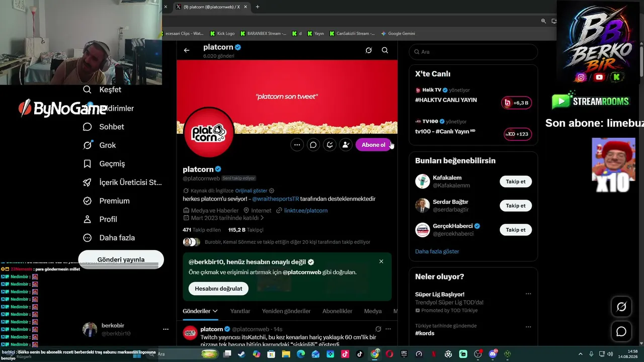Join tv100 broadcast +123 badge

click(518, 134)
